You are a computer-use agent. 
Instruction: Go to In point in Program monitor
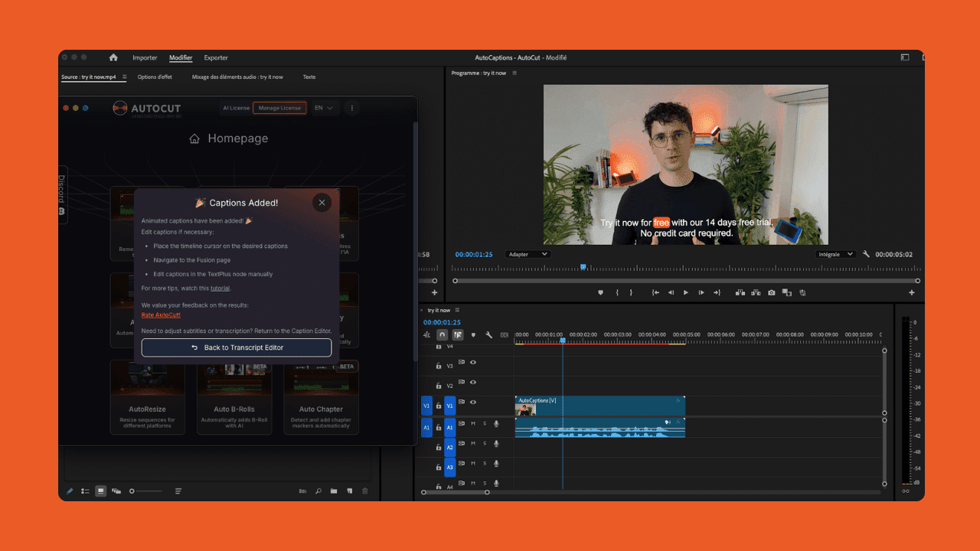pos(656,292)
